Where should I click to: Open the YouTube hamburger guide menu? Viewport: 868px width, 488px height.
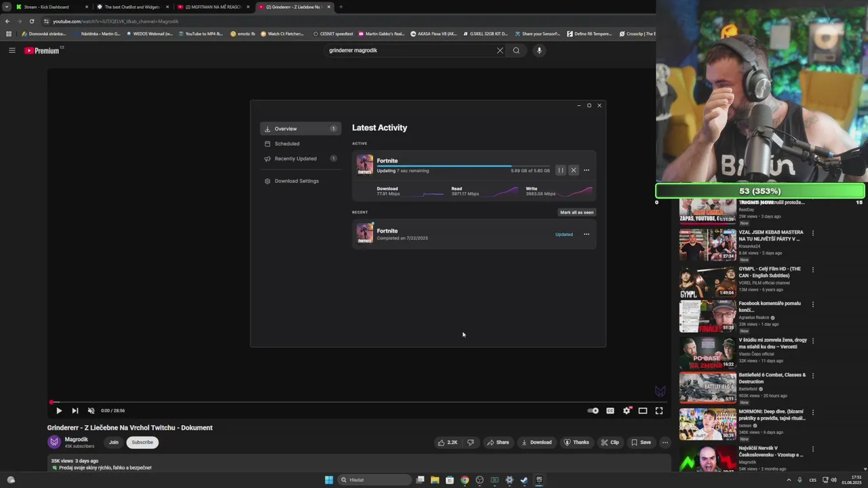pos(12,50)
